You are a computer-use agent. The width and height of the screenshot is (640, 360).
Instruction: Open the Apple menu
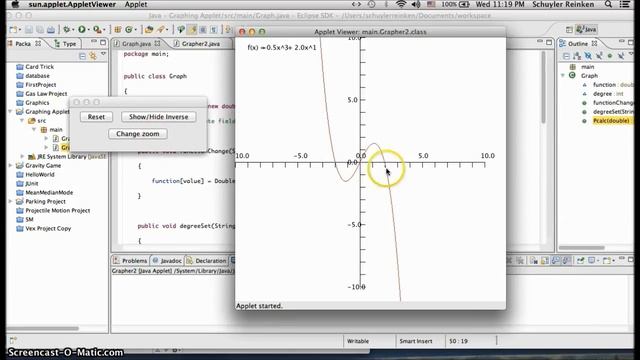tap(15, 4)
